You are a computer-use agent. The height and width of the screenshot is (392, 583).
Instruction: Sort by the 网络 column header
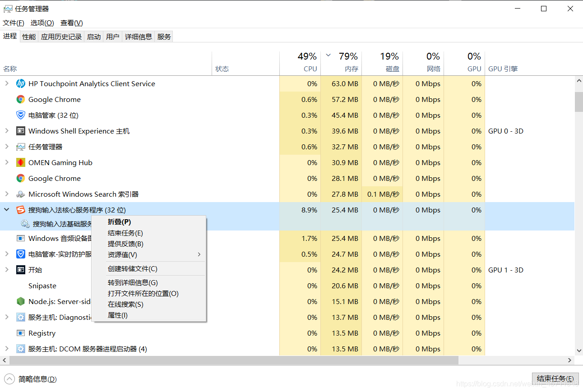coord(423,63)
